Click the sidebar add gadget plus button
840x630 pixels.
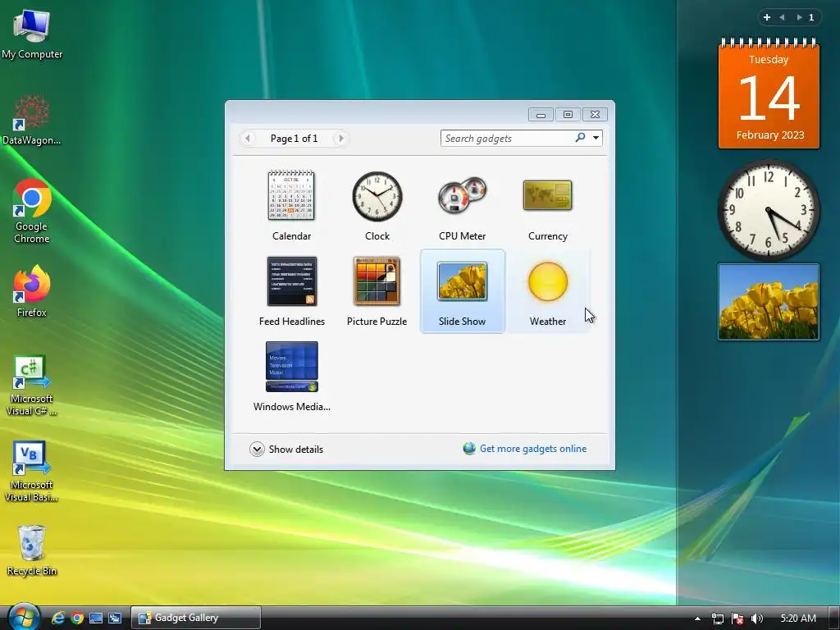click(x=767, y=18)
